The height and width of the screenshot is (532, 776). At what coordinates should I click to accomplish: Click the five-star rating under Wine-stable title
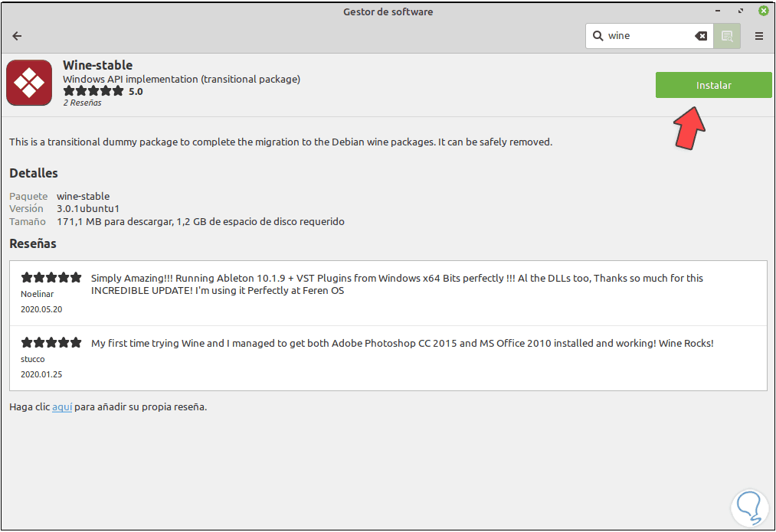coord(93,91)
